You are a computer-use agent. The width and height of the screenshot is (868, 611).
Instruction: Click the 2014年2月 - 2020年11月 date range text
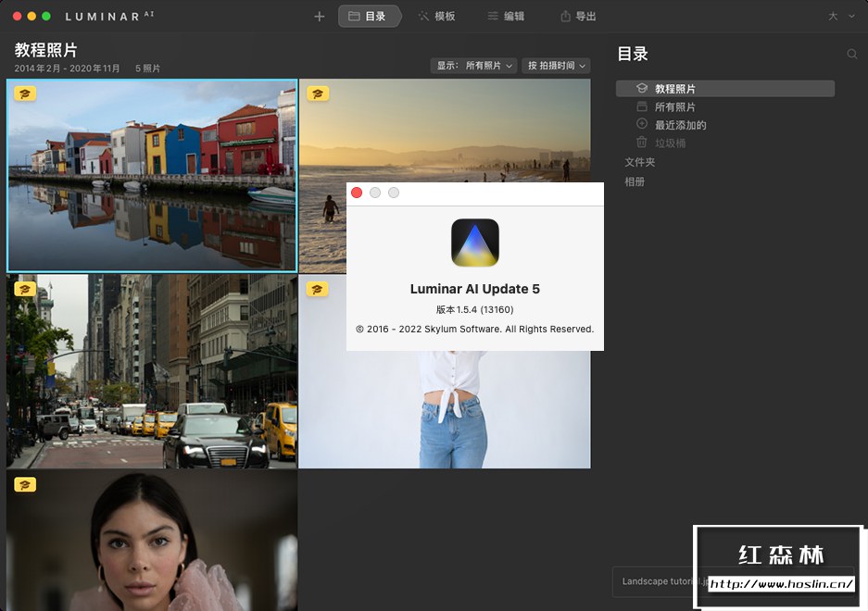tap(67, 69)
